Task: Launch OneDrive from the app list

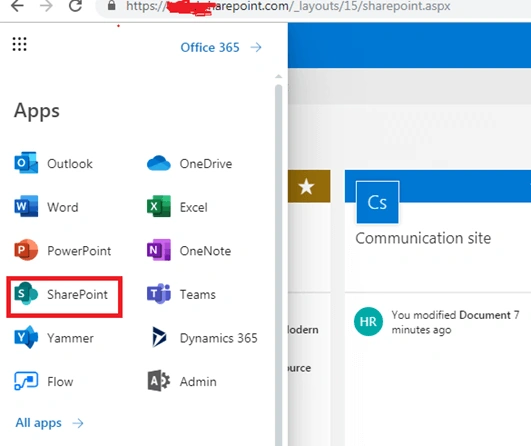Action: click(x=190, y=163)
